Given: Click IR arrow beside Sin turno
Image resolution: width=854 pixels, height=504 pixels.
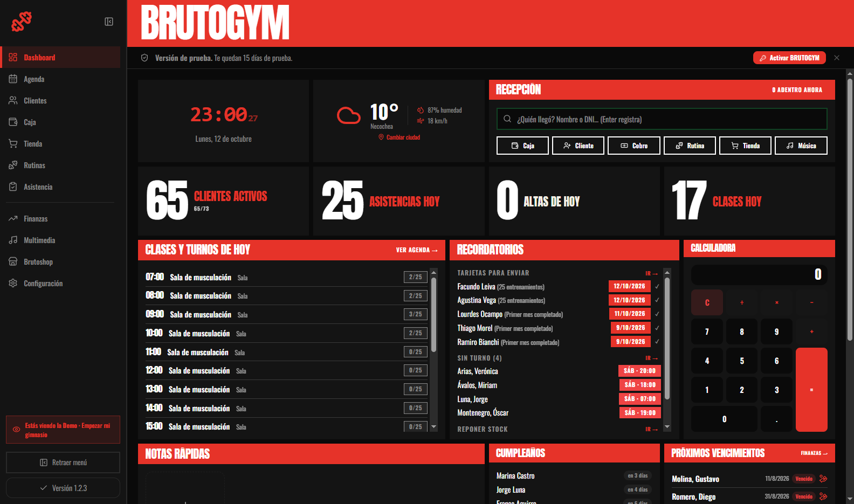Looking at the screenshot, I should [x=651, y=358].
